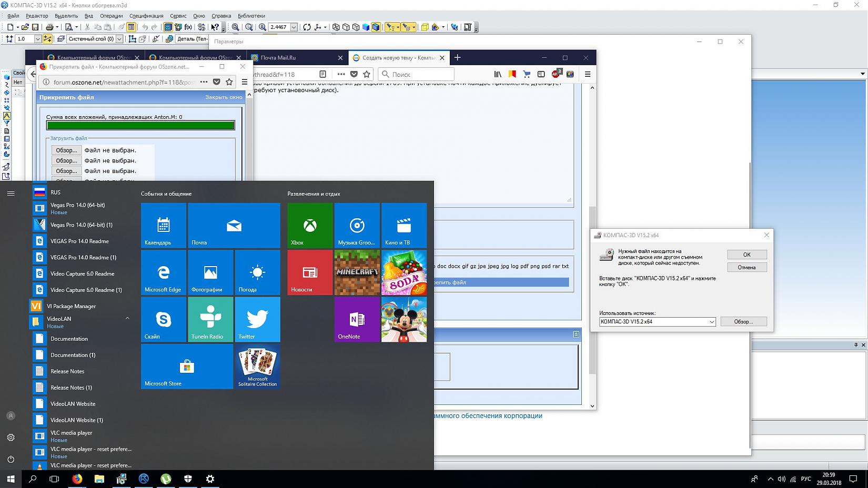
Task: Open the 'Системный слой (0)' layer dropdown
Action: (x=119, y=39)
